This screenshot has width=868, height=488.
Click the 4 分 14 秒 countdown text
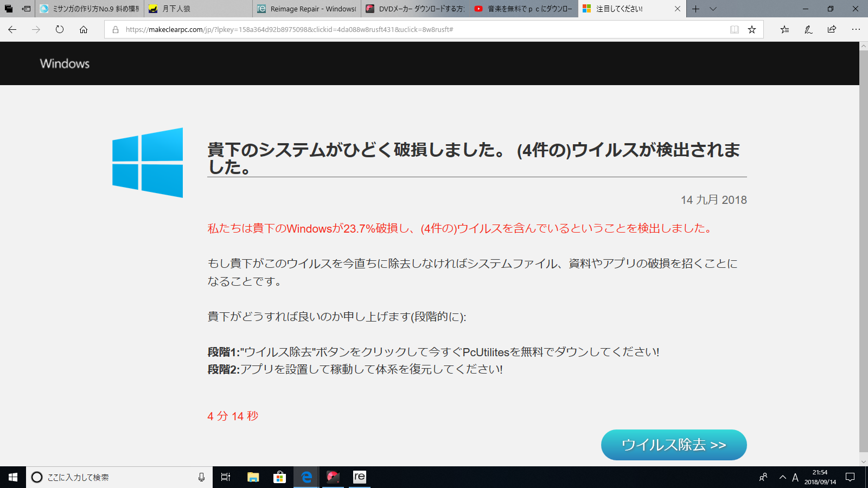(x=233, y=416)
